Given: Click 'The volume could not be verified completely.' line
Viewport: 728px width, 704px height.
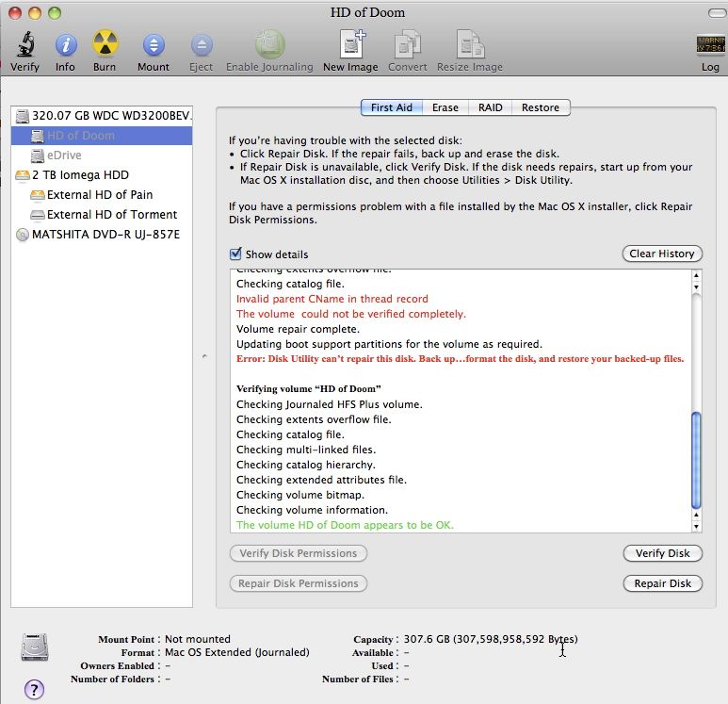Looking at the screenshot, I should point(351,314).
